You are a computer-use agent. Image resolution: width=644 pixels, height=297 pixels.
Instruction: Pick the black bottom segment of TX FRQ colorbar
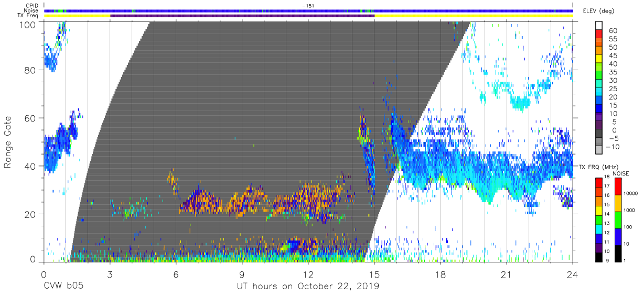599,257
